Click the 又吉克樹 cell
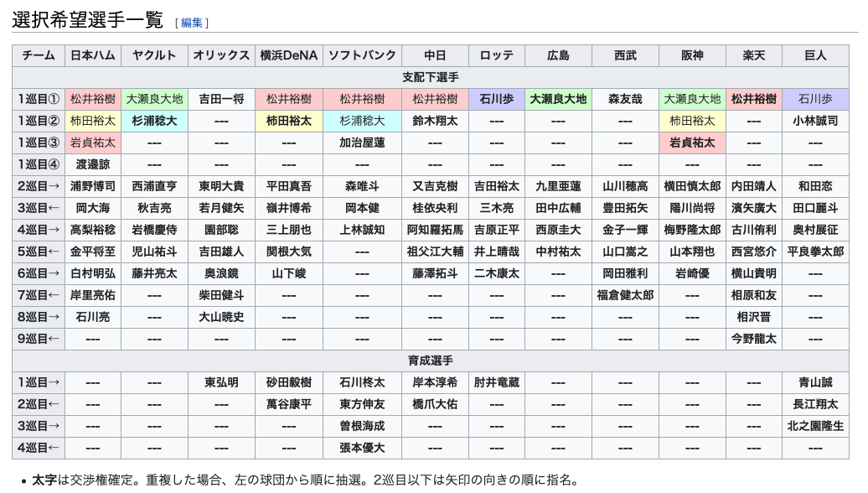This screenshot has width=868, height=493. pos(435,186)
